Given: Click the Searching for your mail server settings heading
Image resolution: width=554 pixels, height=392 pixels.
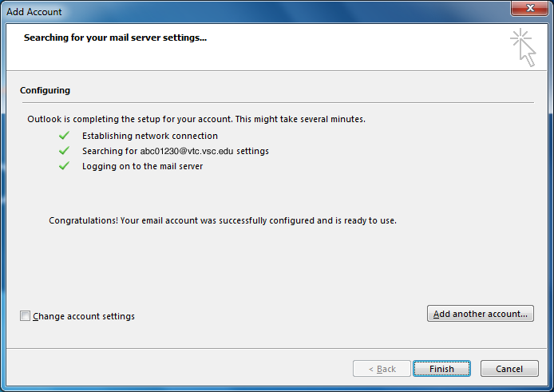Looking at the screenshot, I should point(115,38).
